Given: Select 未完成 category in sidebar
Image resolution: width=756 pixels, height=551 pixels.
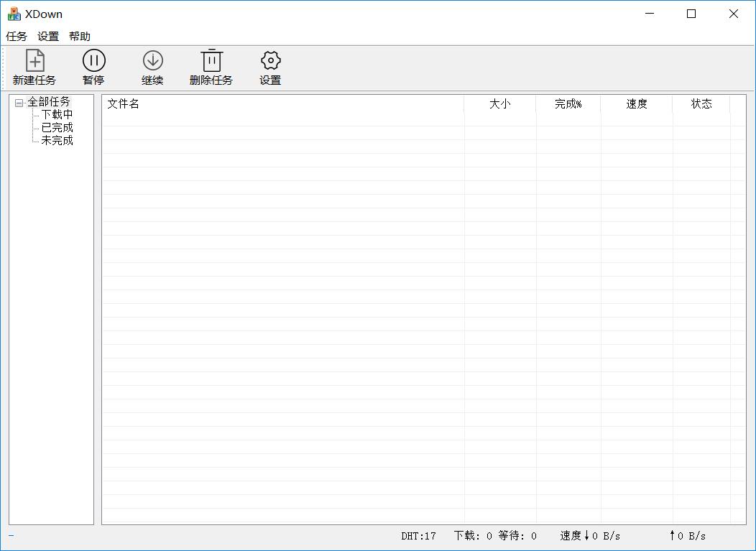Looking at the screenshot, I should (57, 140).
